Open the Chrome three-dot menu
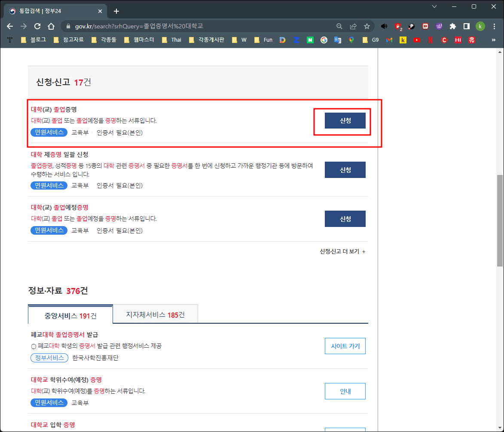This screenshot has width=504, height=432. click(495, 26)
